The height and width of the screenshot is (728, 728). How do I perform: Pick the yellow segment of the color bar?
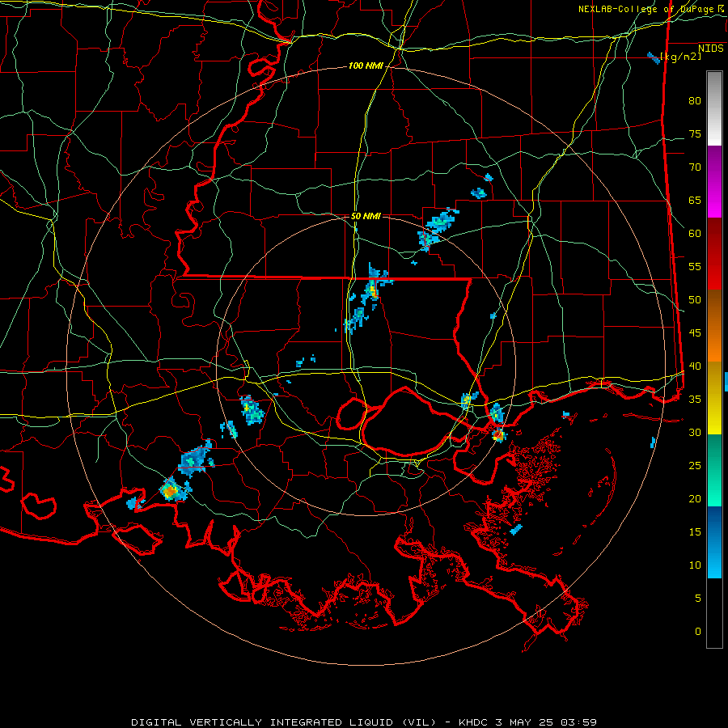[714, 398]
